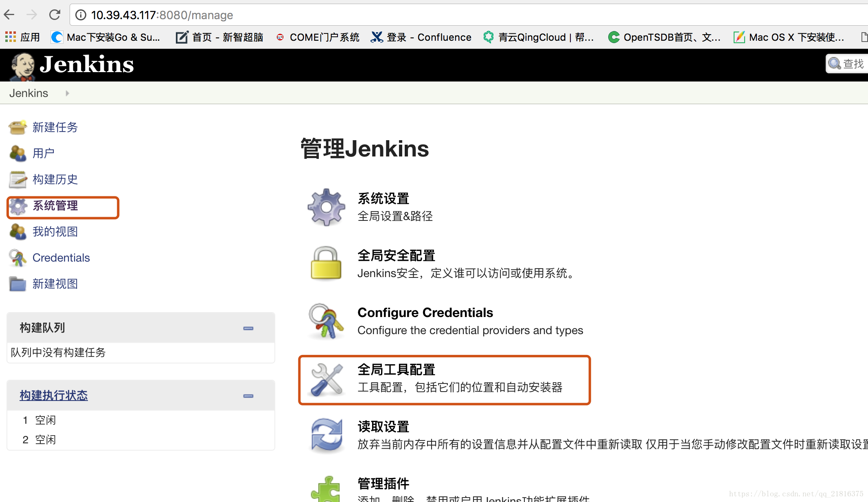
Task: Click the 新建任务 box icon
Action: (x=18, y=127)
